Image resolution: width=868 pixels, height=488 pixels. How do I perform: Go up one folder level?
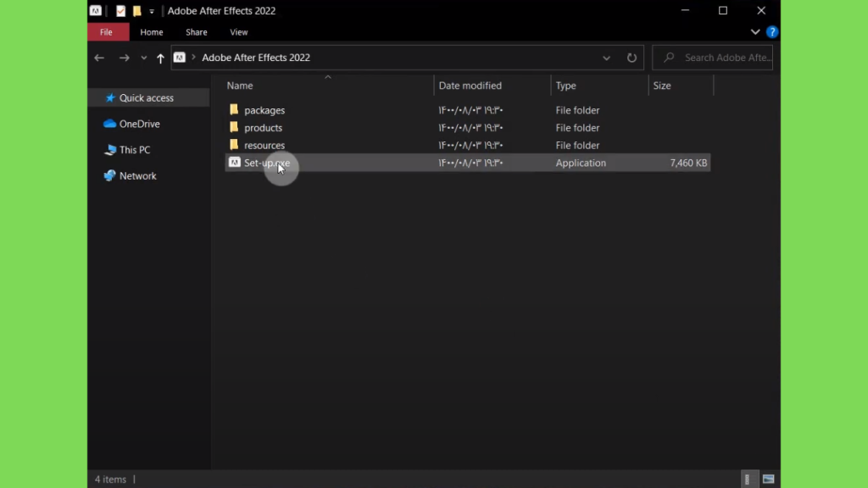click(x=160, y=58)
